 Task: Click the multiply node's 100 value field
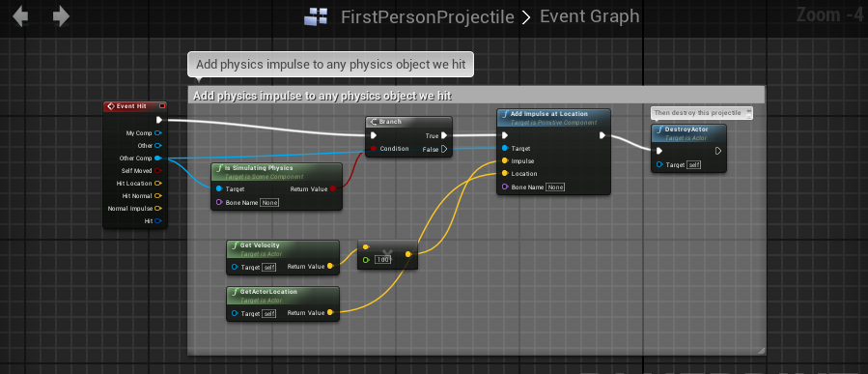[x=383, y=259]
